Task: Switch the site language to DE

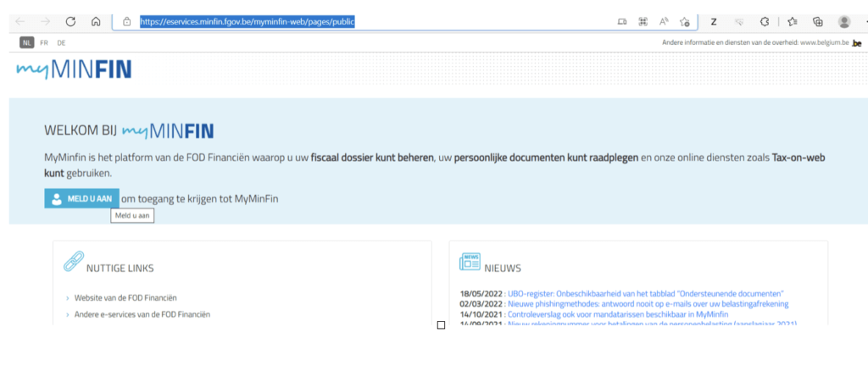Action: pyautogui.click(x=61, y=42)
